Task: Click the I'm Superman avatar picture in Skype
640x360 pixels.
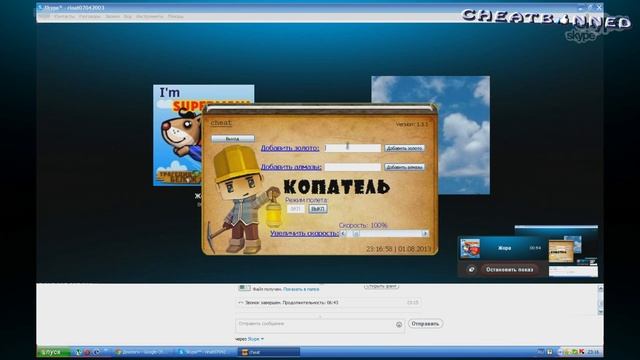Action: tap(178, 135)
